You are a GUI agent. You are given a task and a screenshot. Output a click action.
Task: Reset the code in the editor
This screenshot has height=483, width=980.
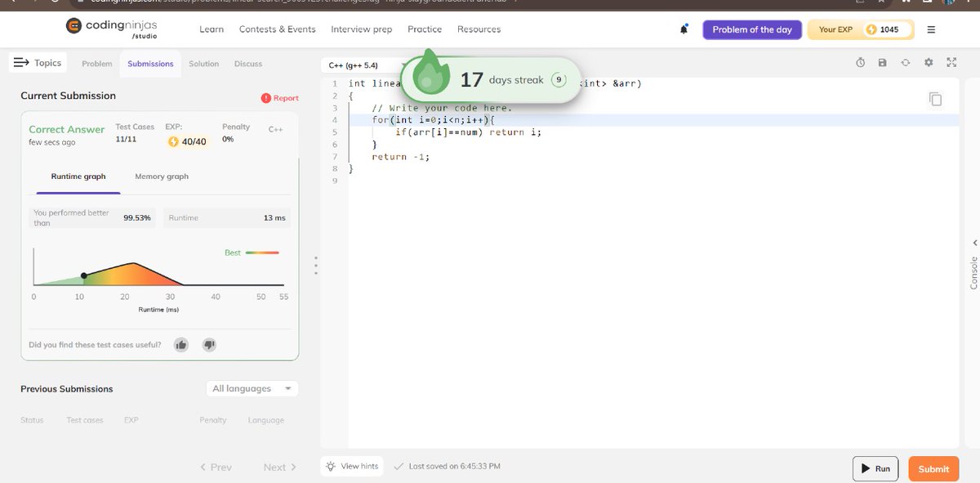click(x=905, y=62)
